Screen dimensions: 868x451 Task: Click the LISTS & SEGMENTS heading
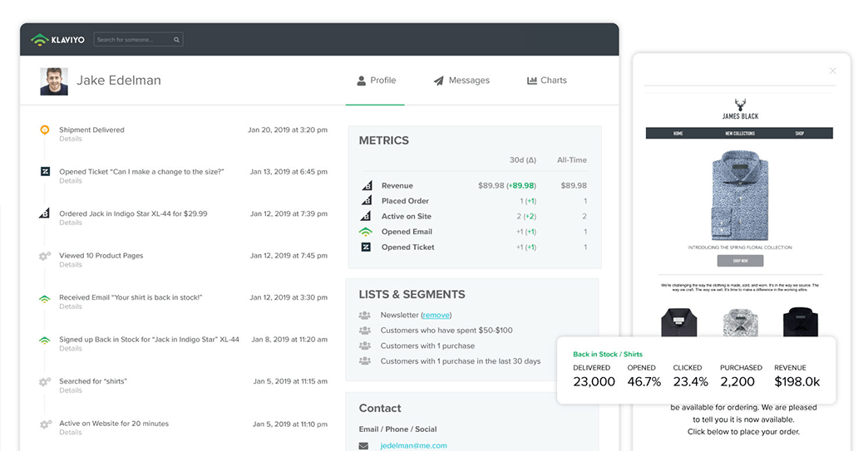(x=412, y=295)
